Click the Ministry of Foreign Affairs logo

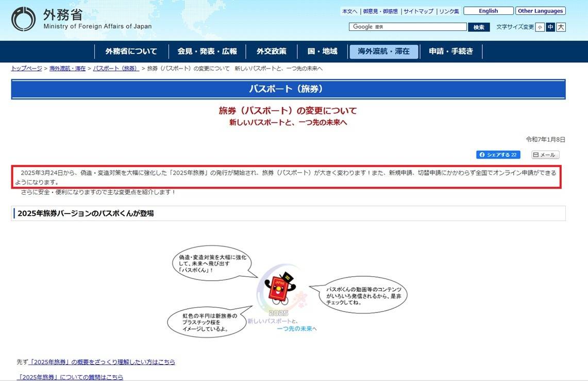click(81, 19)
